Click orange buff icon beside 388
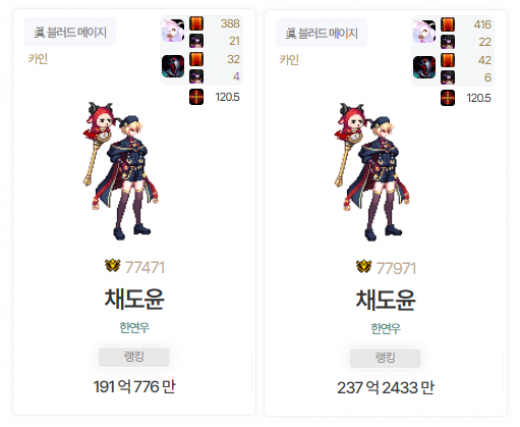This screenshot has height=427, width=520. click(196, 23)
